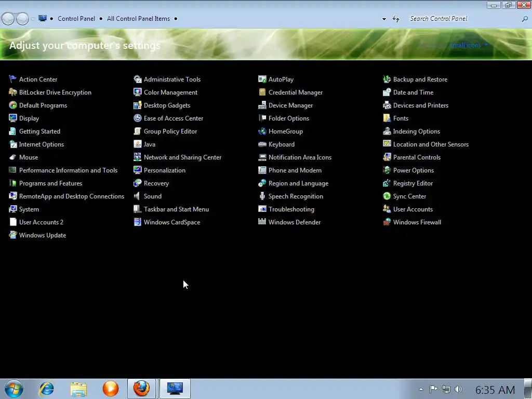Open the Java coffee cup icon

tap(137, 144)
